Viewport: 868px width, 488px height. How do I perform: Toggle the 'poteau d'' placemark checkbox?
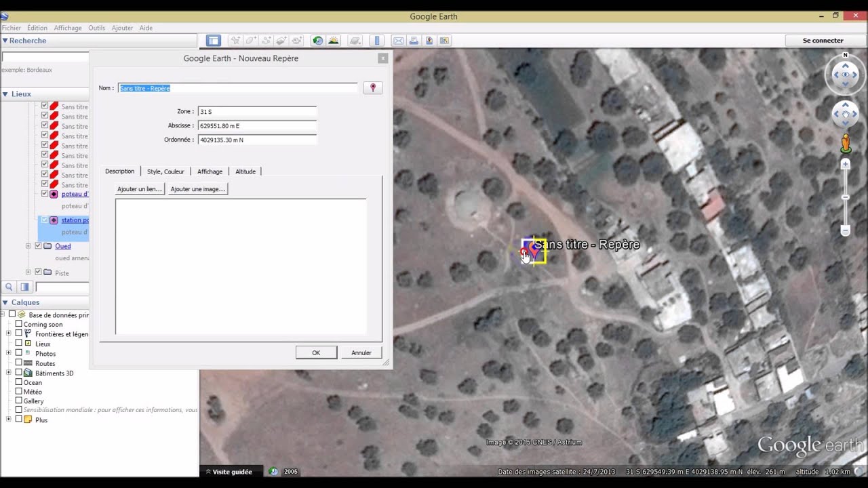[x=45, y=194]
